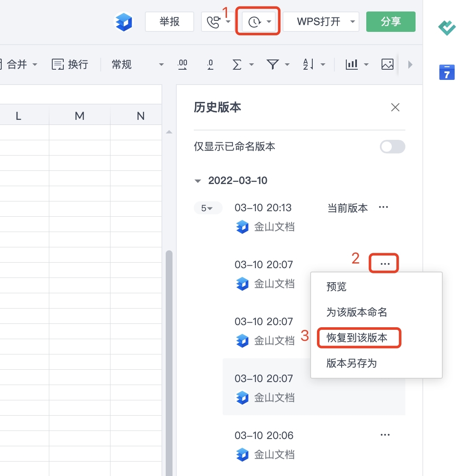Toggle 仅显示已命名版本 switch on

pyautogui.click(x=392, y=147)
